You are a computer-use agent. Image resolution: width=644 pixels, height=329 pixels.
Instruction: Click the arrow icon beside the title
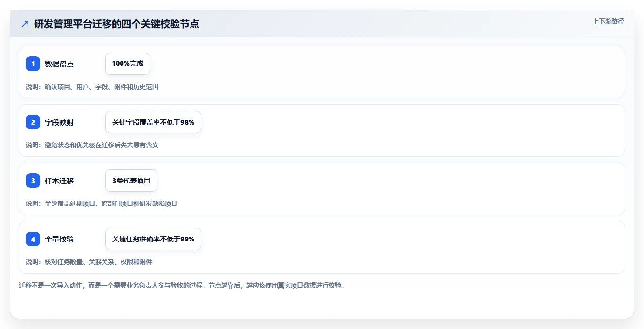point(25,24)
